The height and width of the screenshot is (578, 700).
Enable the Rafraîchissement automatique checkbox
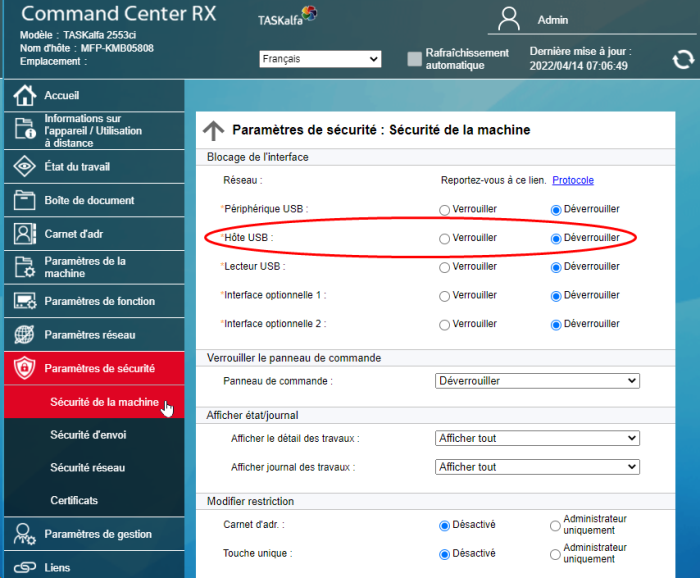pyautogui.click(x=414, y=59)
